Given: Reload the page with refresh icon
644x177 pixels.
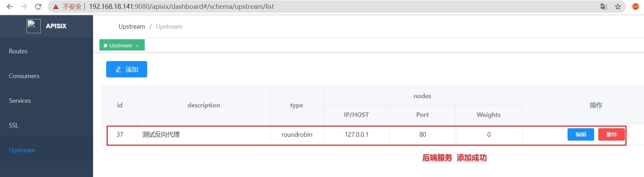Looking at the screenshot, I should (x=38, y=7).
